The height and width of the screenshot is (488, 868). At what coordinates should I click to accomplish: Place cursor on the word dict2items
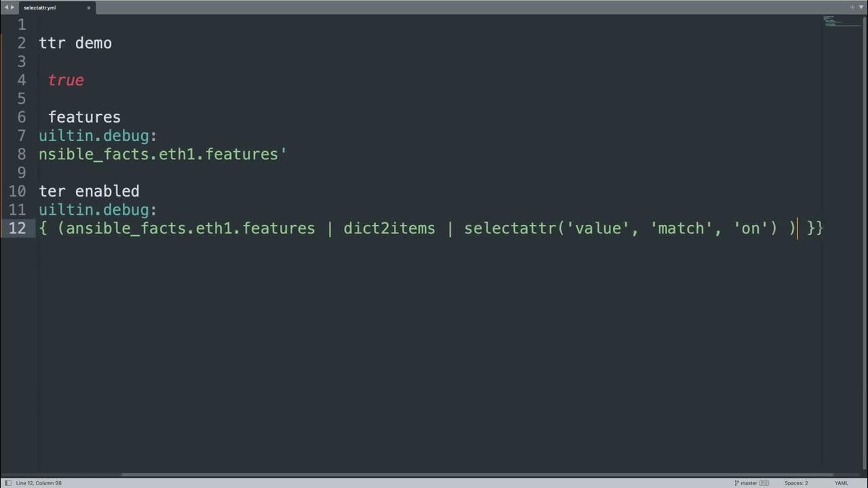click(x=389, y=228)
